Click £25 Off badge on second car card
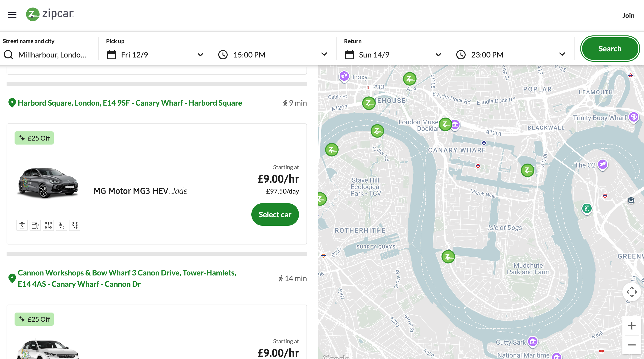644x359 pixels. (34, 319)
